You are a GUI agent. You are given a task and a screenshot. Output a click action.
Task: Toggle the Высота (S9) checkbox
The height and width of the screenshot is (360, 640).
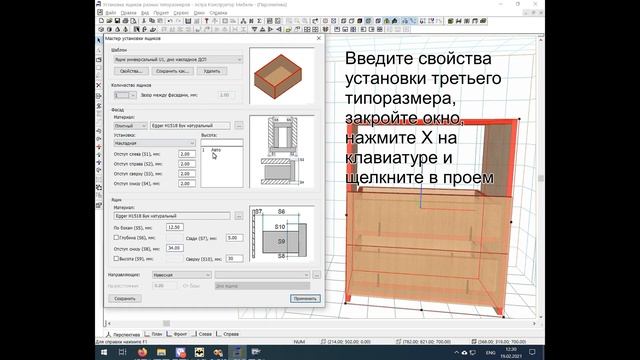(116, 258)
